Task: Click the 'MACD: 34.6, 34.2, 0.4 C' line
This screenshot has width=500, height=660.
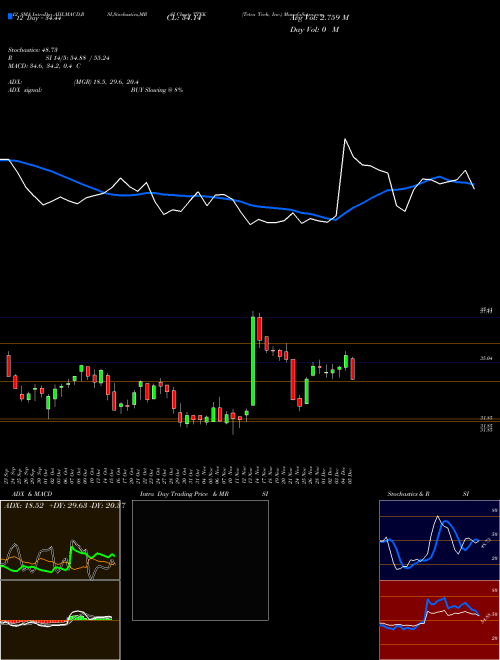Action: [44, 66]
